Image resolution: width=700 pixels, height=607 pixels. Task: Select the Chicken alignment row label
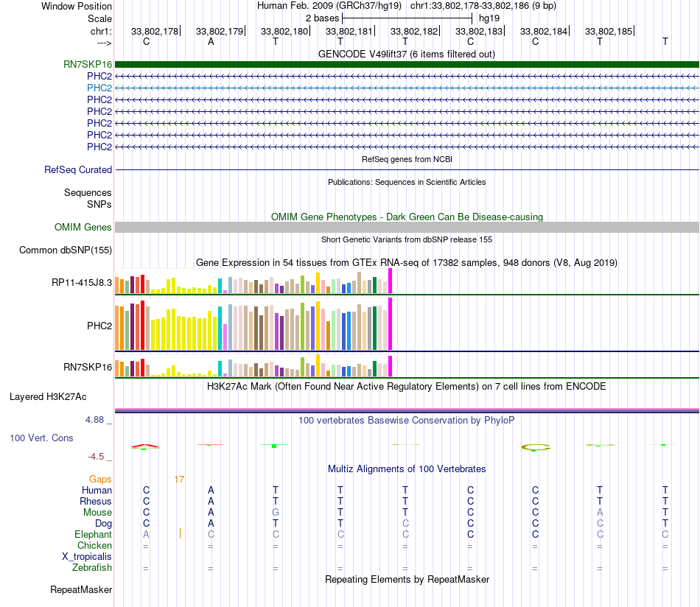94,545
